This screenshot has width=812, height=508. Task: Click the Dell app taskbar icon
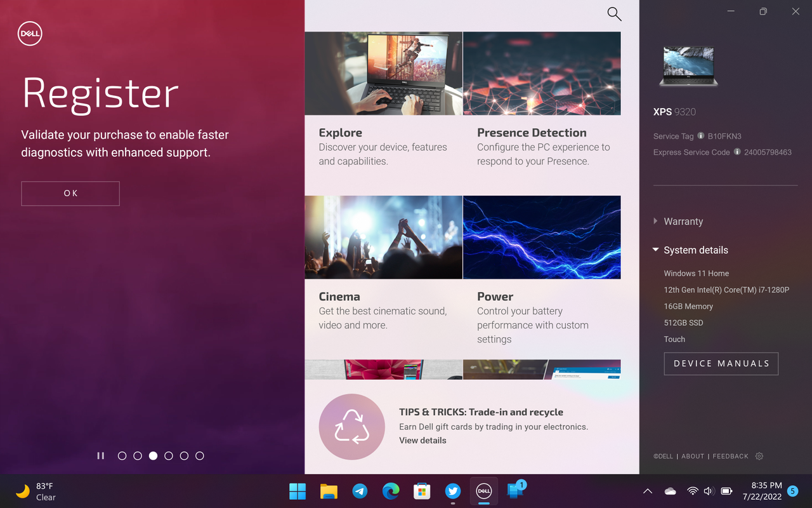pyautogui.click(x=483, y=491)
